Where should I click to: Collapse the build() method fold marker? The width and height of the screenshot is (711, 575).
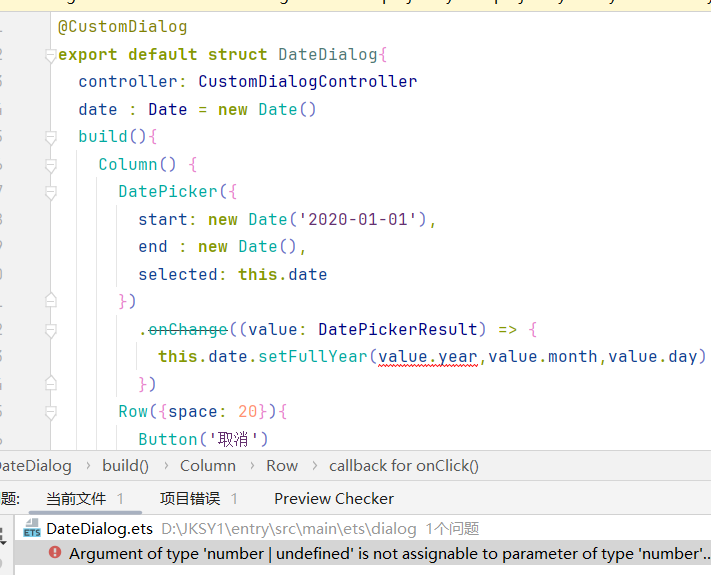(51, 137)
